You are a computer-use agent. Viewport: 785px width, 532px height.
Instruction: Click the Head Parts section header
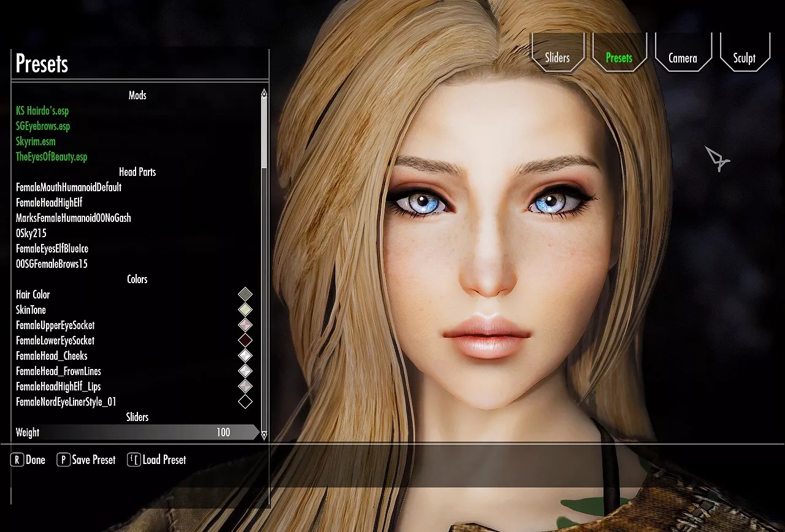click(137, 172)
